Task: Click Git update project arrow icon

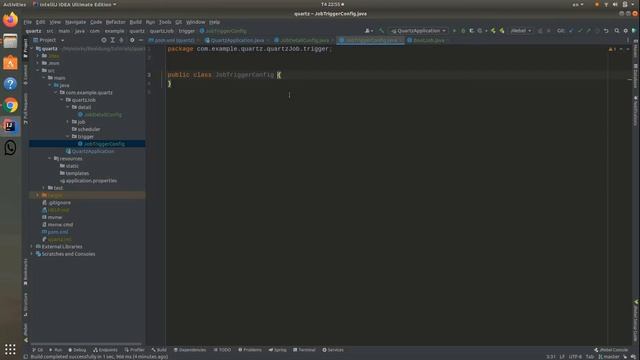Action: [571, 31]
